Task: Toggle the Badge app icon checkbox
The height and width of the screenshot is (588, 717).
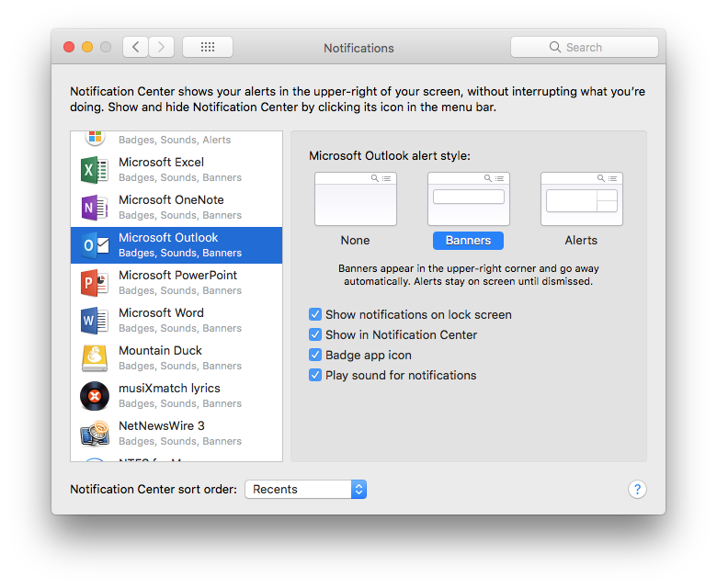Action: pyautogui.click(x=315, y=355)
